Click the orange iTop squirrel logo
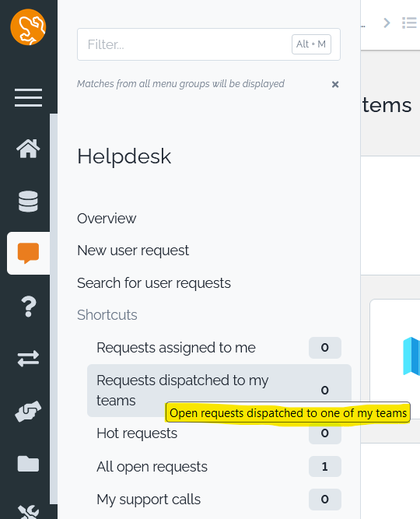Viewport: 420px width, 519px height. click(28, 27)
